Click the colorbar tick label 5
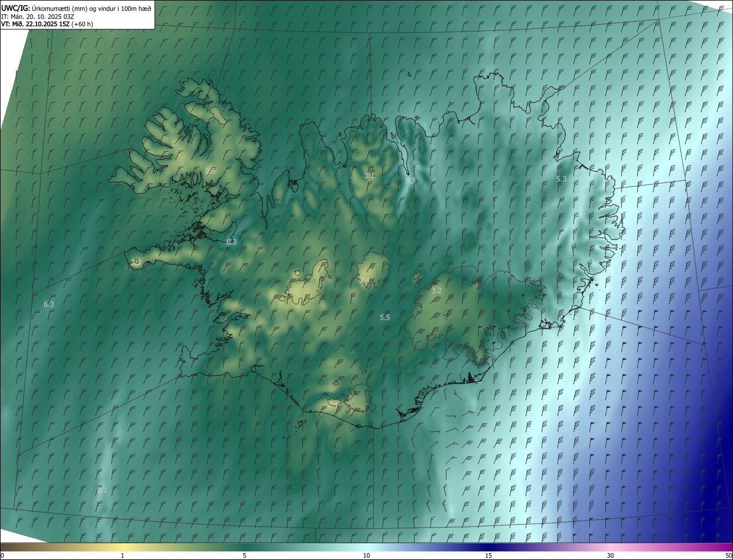The image size is (733, 560). point(245,555)
